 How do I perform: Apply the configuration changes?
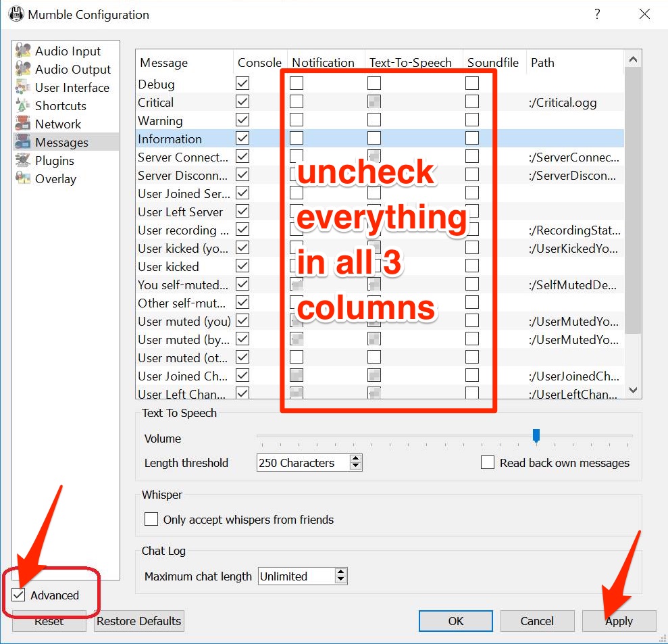pyautogui.click(x=619, y=620)
